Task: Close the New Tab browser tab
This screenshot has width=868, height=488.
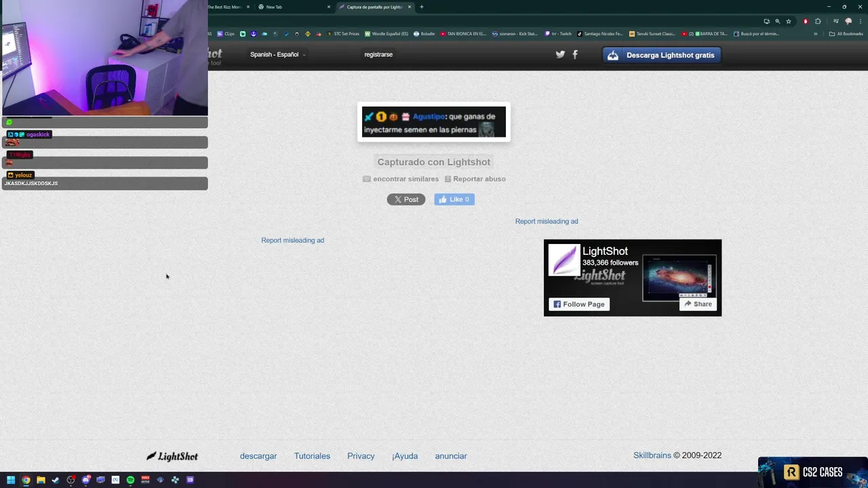Action: point(329,7)
